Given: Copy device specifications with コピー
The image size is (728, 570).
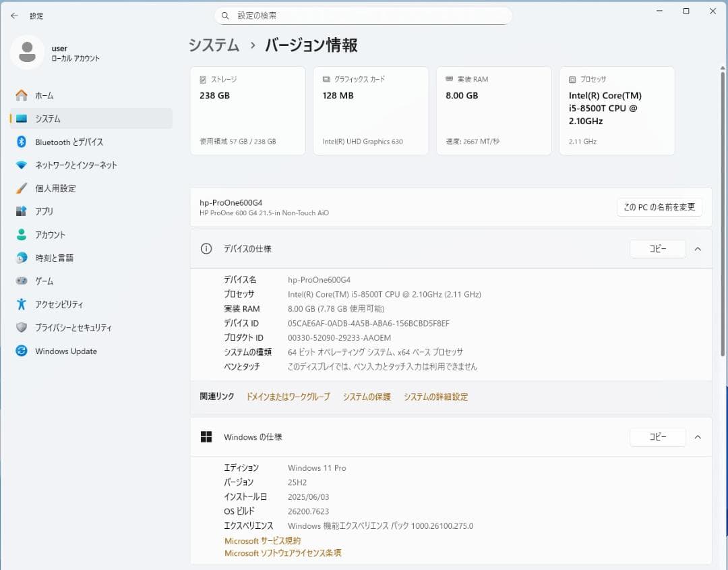Looking at the screenshot, I should point(658,249).
